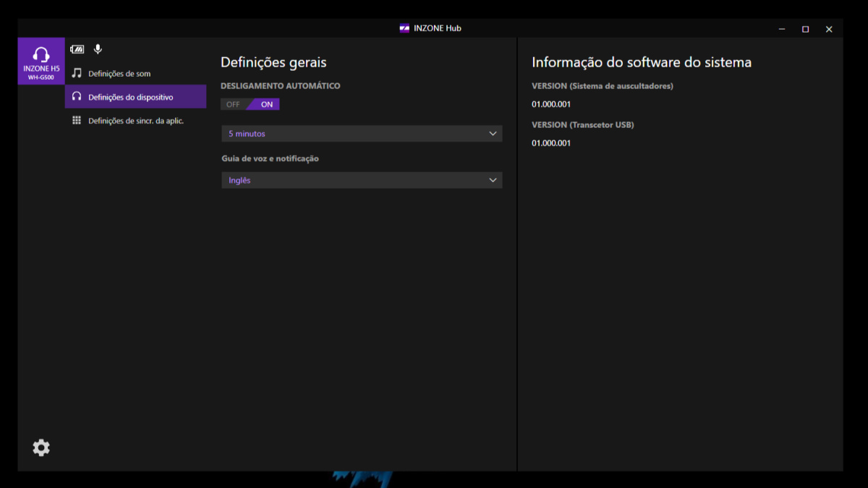Screen dimensions: 868x488
Task: Click the grid icon for app sync settings
Action: 77,120
